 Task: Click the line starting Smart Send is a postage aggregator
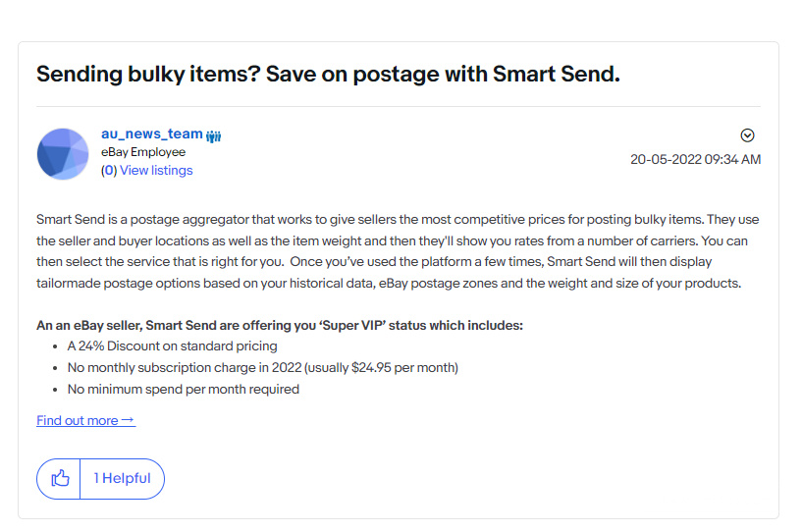pos(398,220)
